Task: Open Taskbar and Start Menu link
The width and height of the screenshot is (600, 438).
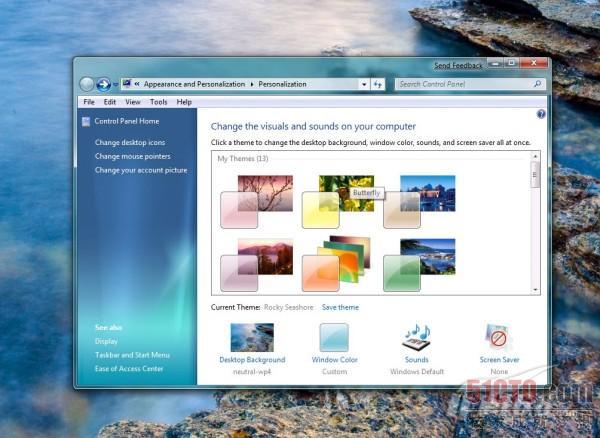Action: pos(132,355)
